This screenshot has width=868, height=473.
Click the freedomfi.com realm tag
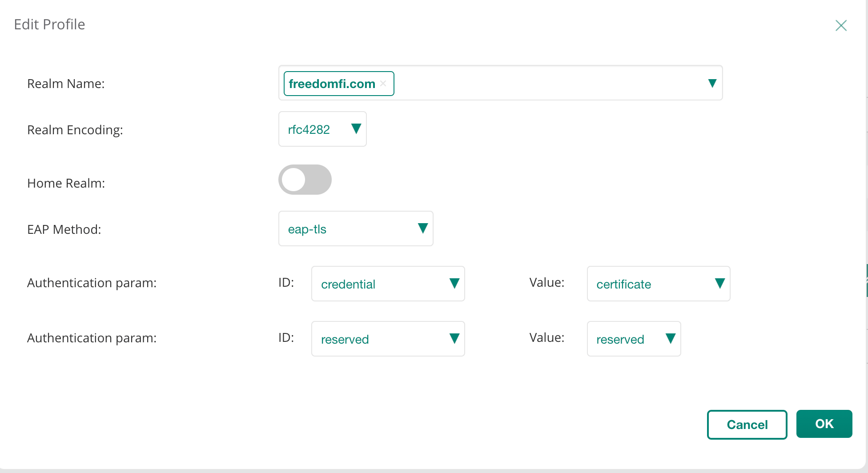click(x=332, y=84)
